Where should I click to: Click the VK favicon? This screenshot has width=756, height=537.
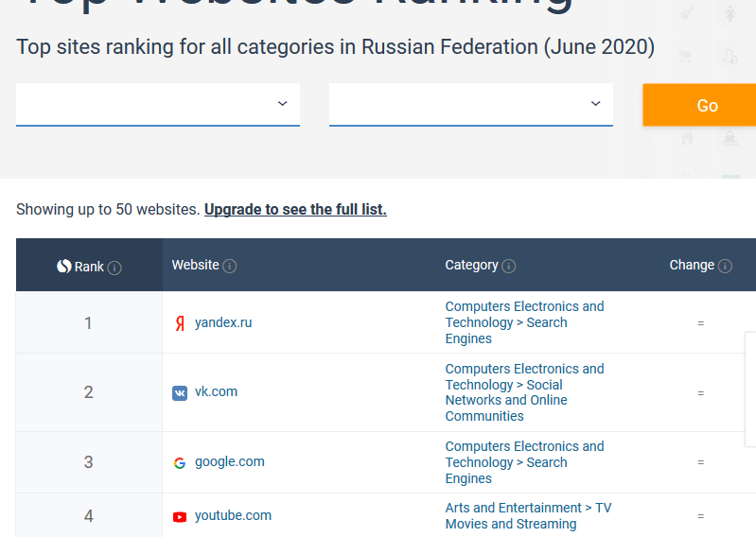tap(180, 393)
